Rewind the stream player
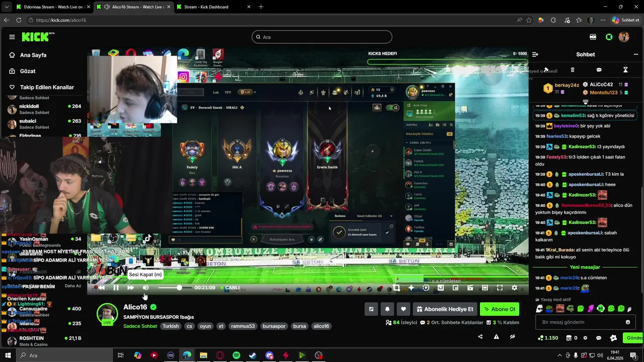The width and height of the screenshot is (644, 362). (x=101, y=288)
